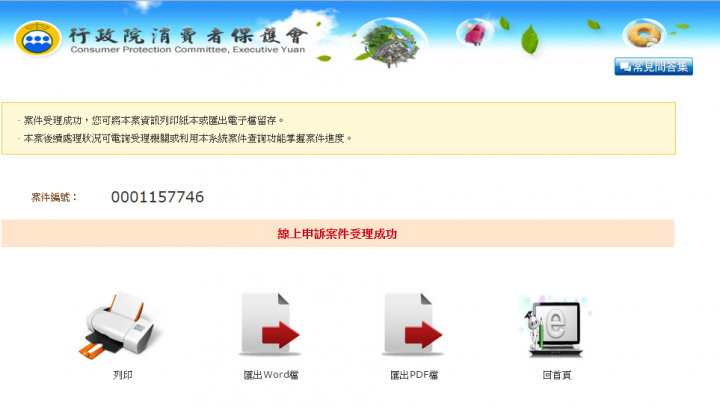Click the large green leaf in header
This screenshot has width=720, height=407.
pos(529,39)
